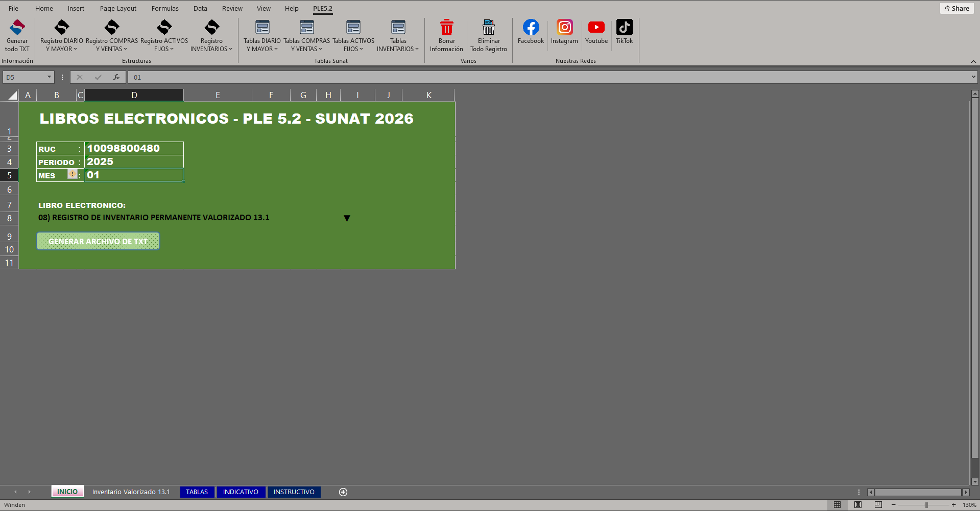Open the Insert tab
Viewport: 980px width, 511px height.
click(x=76, y=8)
